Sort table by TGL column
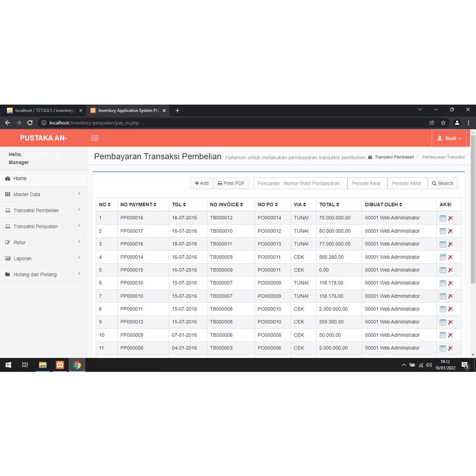The height and width of the screenshot is (476, 476). (x=179, y=205)
